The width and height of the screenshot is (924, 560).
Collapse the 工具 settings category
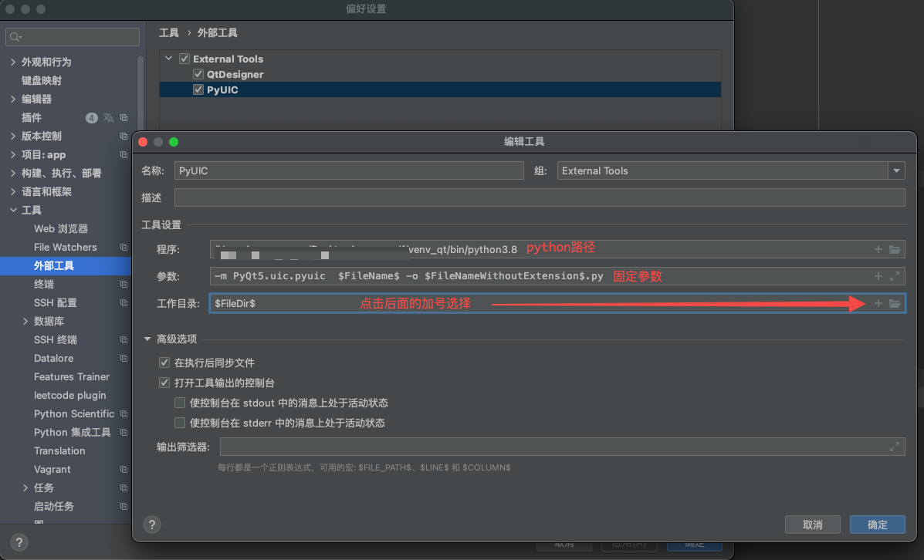pos(13,211)
